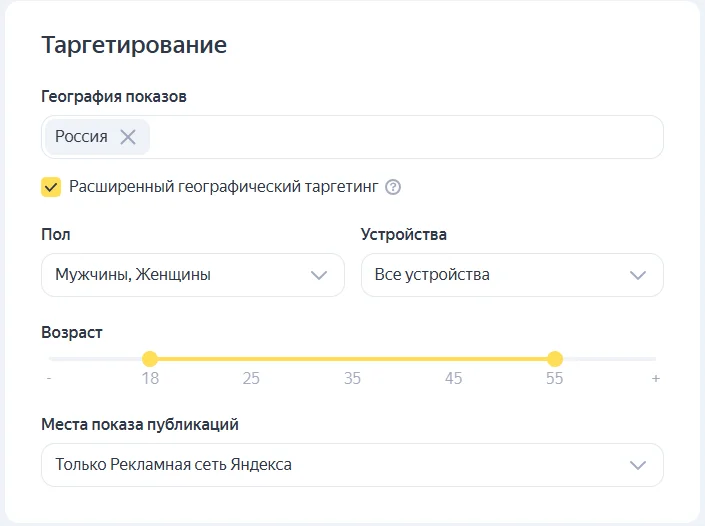Disable the Расширенный географический таргетинг checkbox
This screenshot has height=526, width=705.
pyautogui.click(x=51, y=187)
